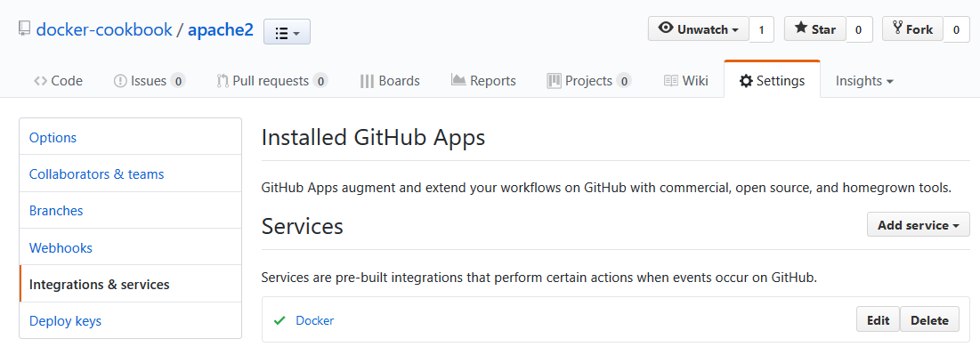
Task: Expand the list-view dropdown next to apache2
Action: 287,32
